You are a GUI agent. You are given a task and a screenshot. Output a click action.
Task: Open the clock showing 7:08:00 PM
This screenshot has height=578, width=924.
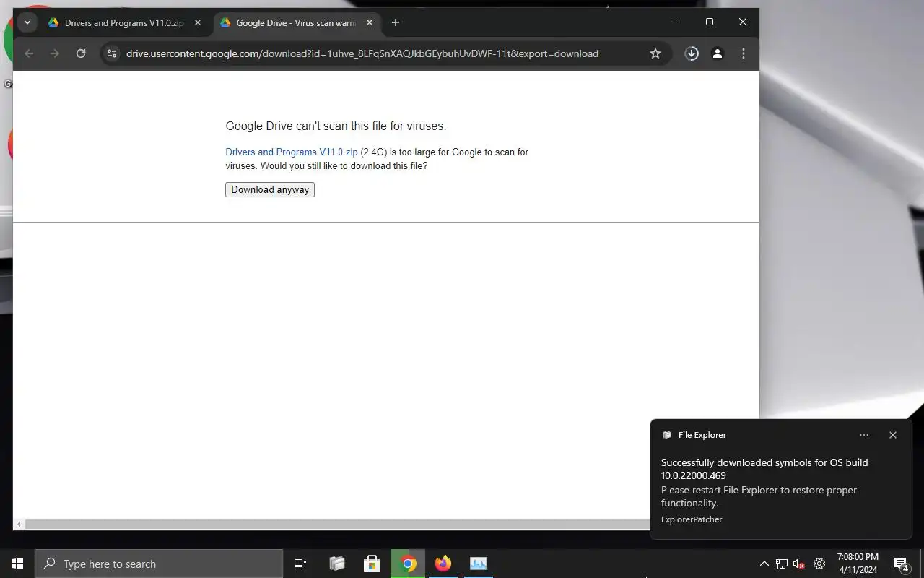(x=858, y=564)
